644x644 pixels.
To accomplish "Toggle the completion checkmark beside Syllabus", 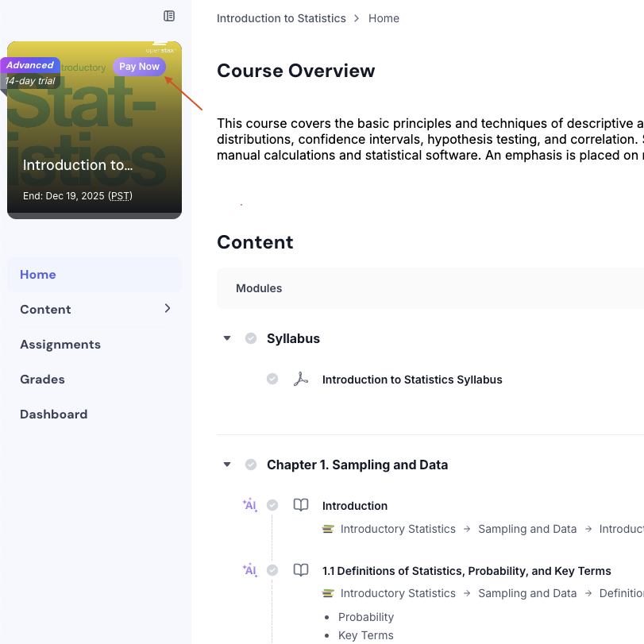I will 251,338.
